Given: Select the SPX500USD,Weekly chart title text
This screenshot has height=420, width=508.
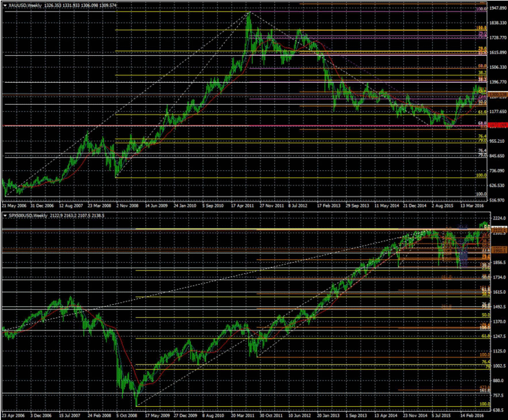Looking at the screenshot, I should (30, 216).
